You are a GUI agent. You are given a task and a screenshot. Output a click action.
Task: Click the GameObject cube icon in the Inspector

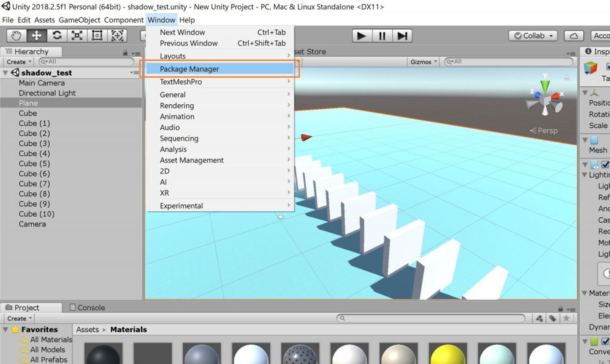[x=591, y=68]
